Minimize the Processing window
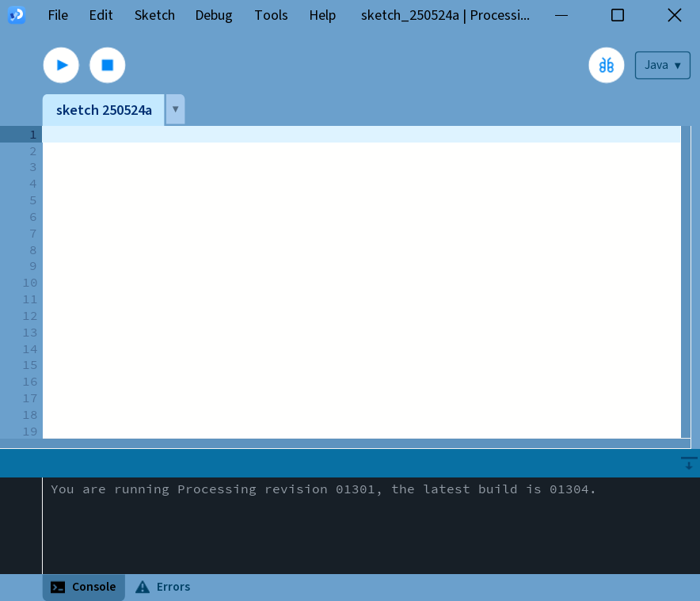The height and width of the screenshot is (601, 700). tap(561, 15)
